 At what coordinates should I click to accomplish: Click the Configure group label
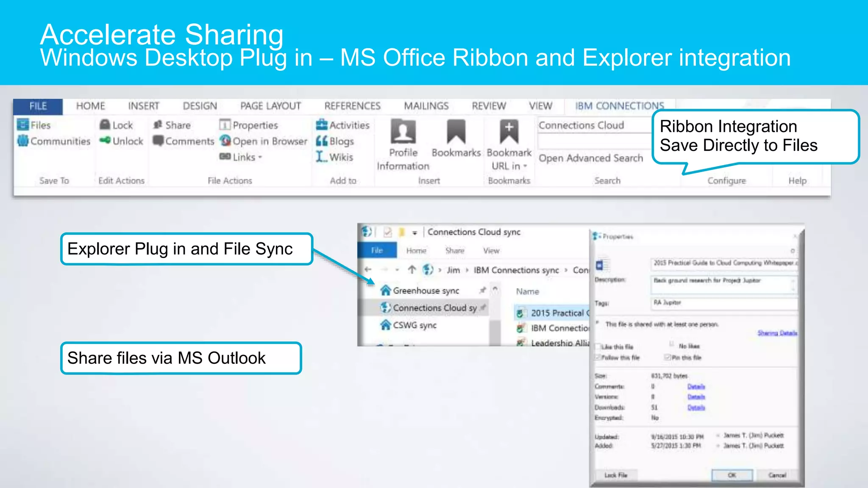[726, 181]
